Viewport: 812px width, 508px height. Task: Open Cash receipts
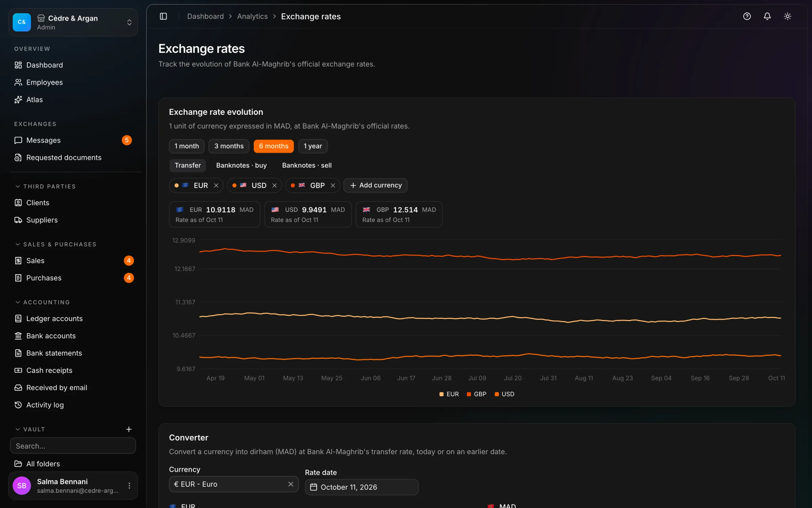pos(73,370)
